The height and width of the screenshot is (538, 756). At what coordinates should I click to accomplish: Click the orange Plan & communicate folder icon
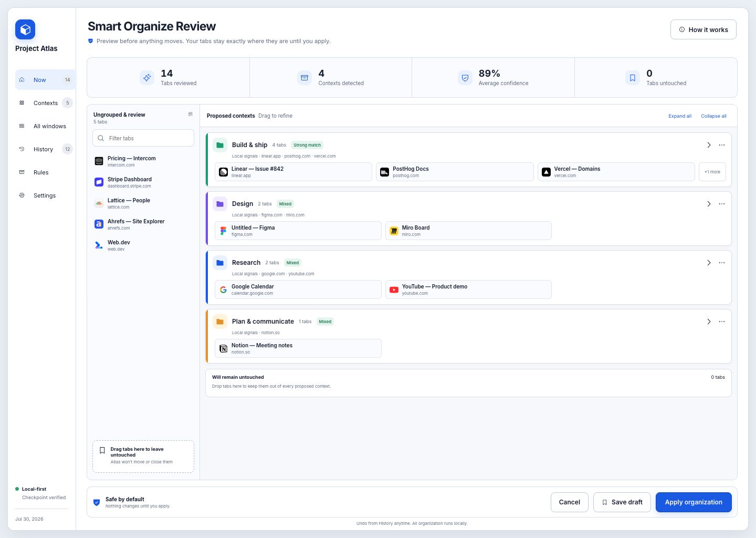(x=220, y=322)
